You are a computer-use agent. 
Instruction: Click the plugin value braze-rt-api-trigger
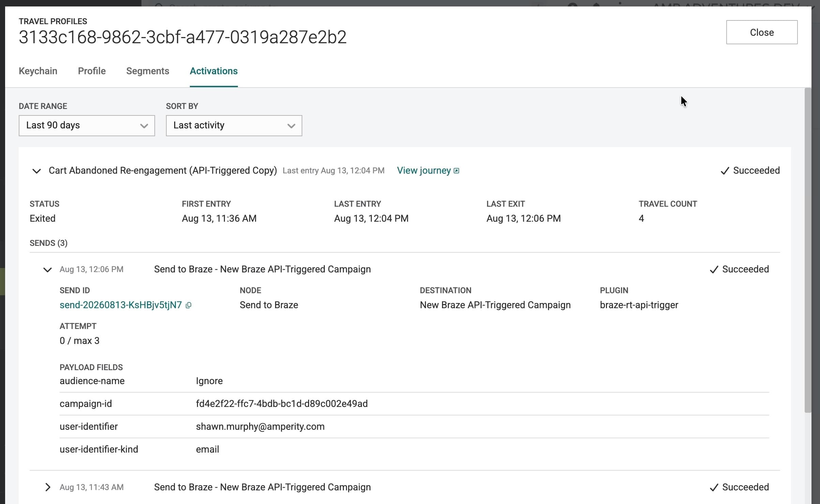[639, 305]
